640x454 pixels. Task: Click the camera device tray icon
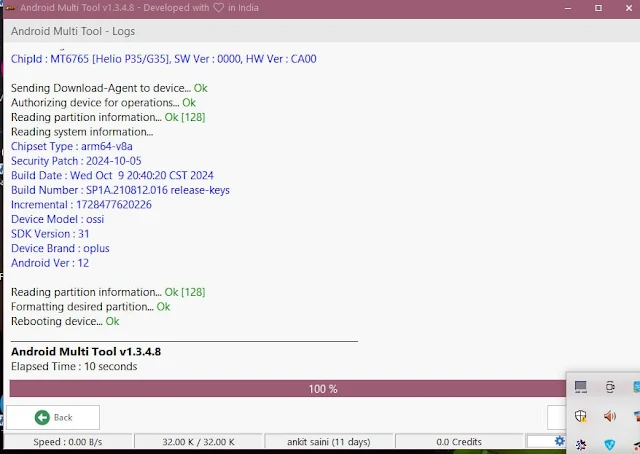click(x=609, y=387)
